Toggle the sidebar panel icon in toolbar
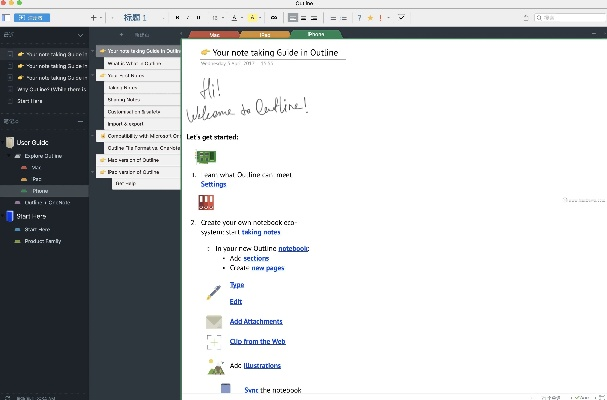This screenshot has height=400, width=607. click(6, 17)
